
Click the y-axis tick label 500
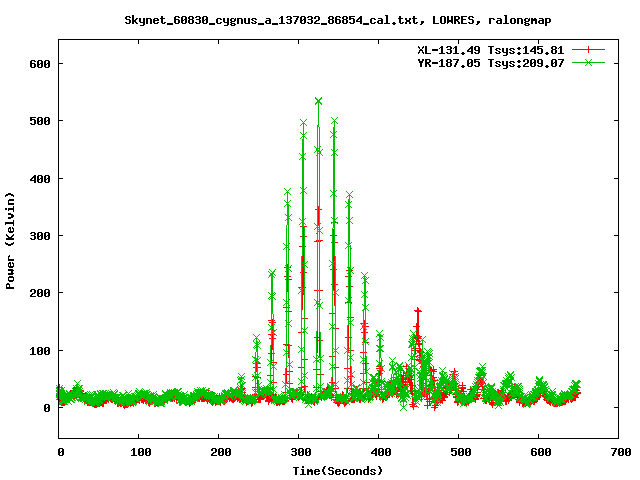coord(40,121)
